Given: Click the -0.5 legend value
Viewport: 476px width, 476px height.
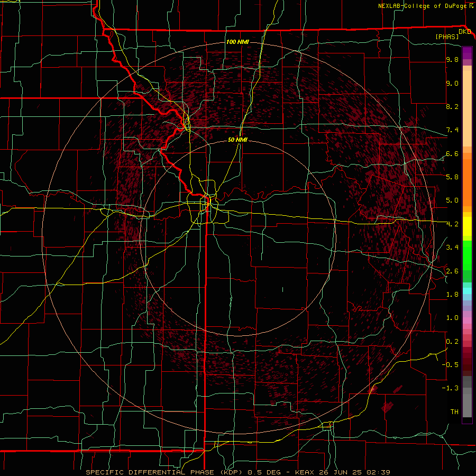Looking at the screenshot, I should coord(450,364).
